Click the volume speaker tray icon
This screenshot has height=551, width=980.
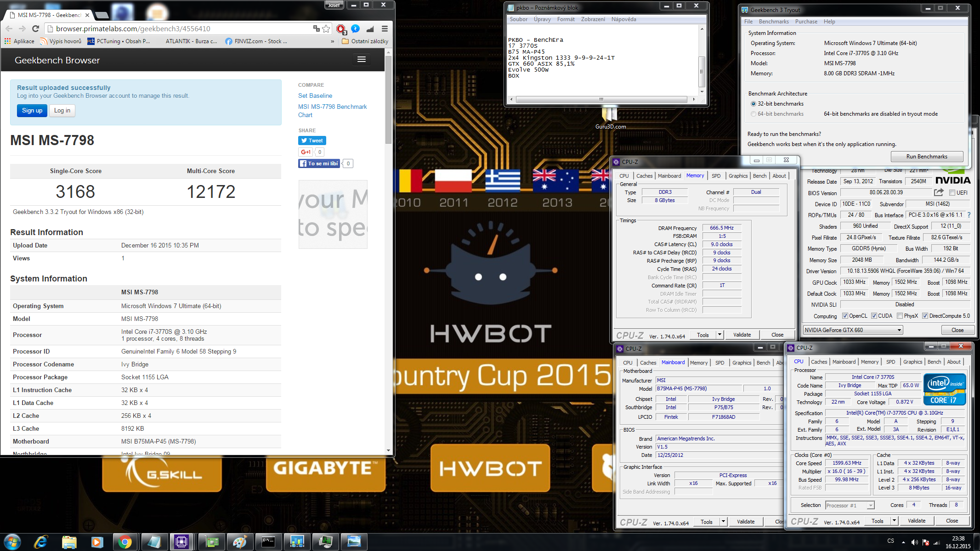point(914,542)
